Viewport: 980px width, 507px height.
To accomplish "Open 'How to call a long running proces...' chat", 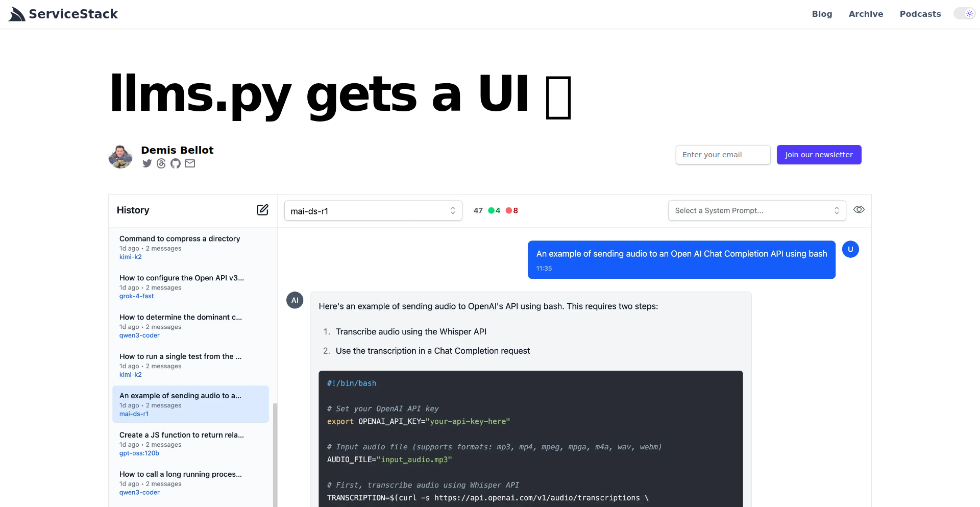I will tap(190, 483).
